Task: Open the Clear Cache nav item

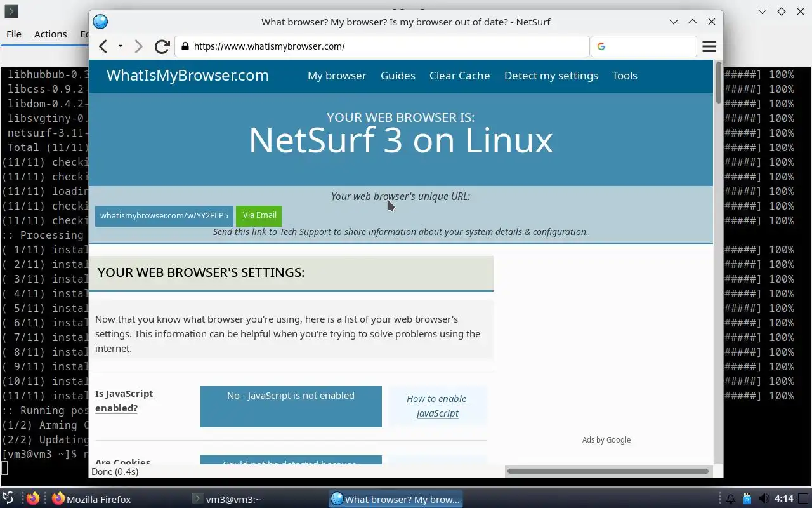Action: point(459,76)
